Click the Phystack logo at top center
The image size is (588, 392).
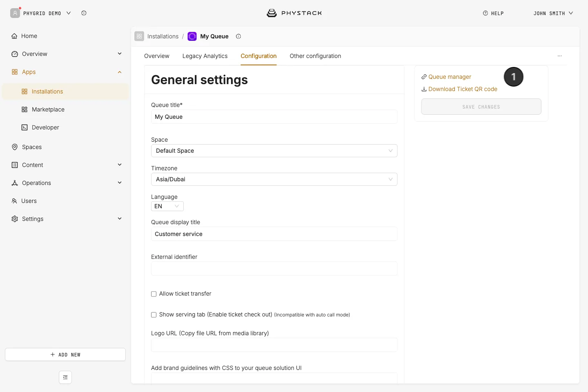click(x=294, y=13)
